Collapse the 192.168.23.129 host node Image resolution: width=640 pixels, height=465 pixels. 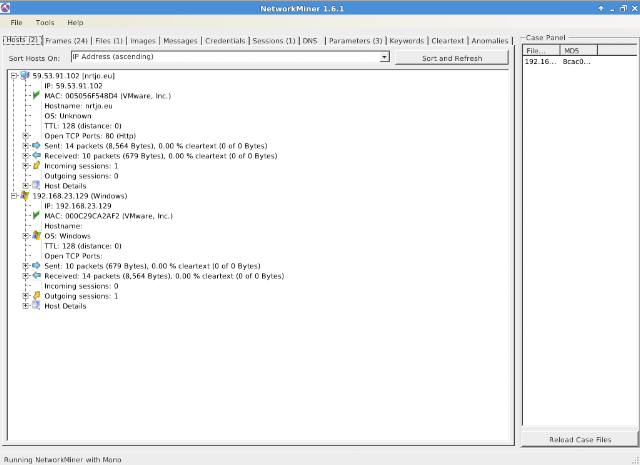(14, 196)
